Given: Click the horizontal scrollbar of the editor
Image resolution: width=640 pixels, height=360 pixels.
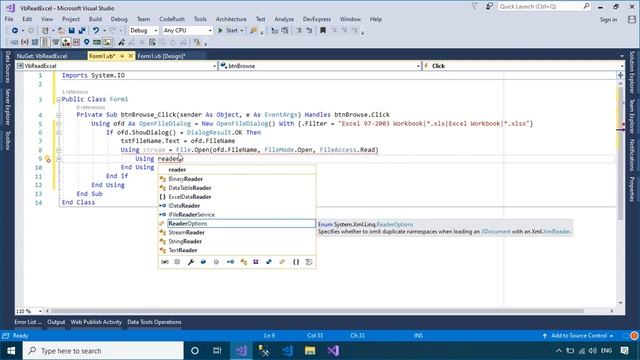Looking at the screenshot, I should (x=318, y=311).
